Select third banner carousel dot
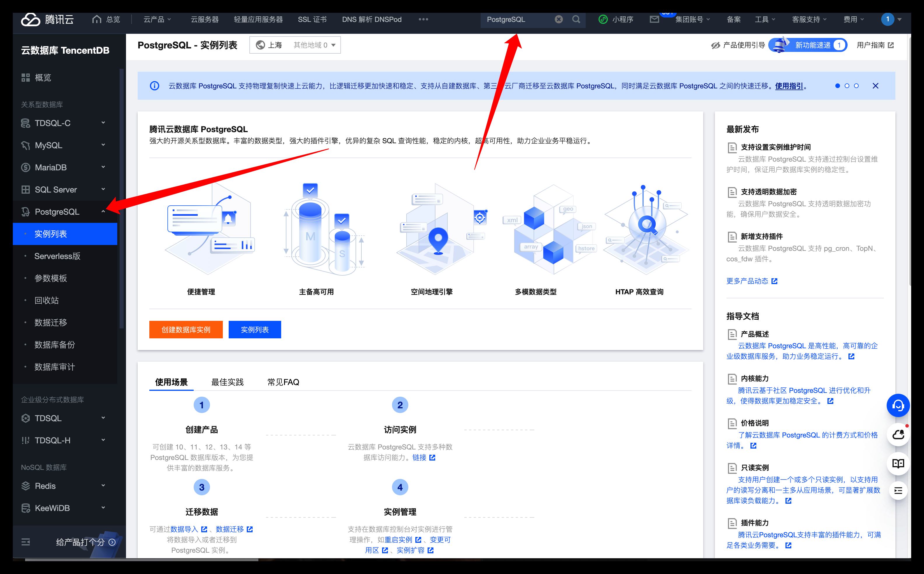Image resolution: width=924 pixels, height=574 pixels. coord(856,86)
